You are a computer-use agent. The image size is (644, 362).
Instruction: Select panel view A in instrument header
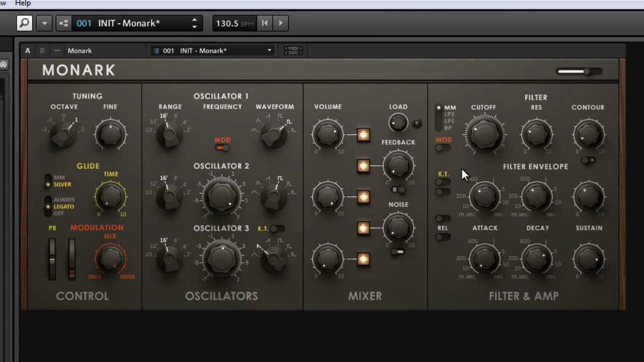pyautogui.click(x=28, y=50)
